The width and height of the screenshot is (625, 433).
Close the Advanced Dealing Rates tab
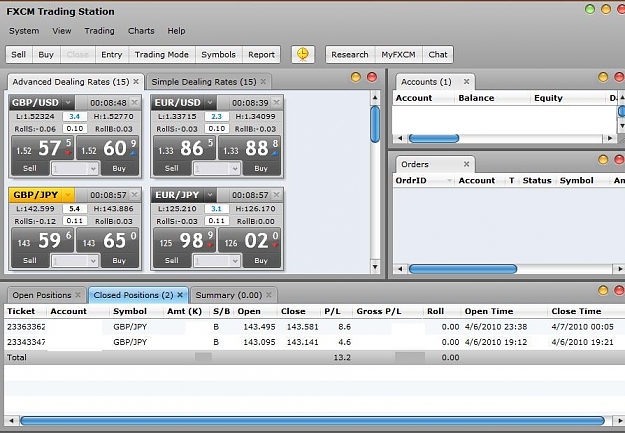click(x=136, y=81)
